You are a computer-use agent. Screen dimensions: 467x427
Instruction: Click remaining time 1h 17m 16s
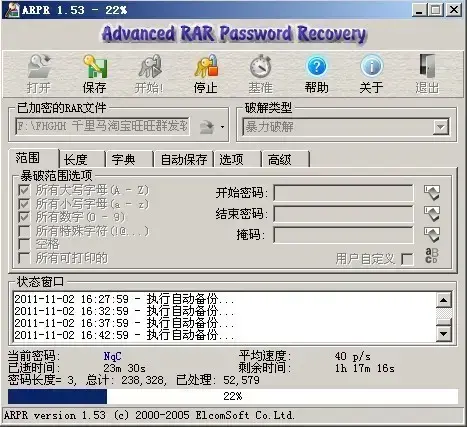tap(365, 368)
